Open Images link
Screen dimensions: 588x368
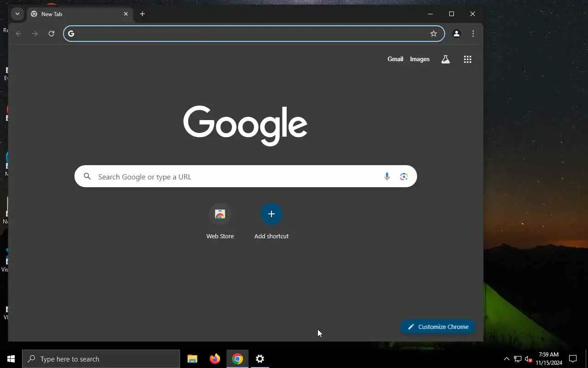click(x=420, y=59)
